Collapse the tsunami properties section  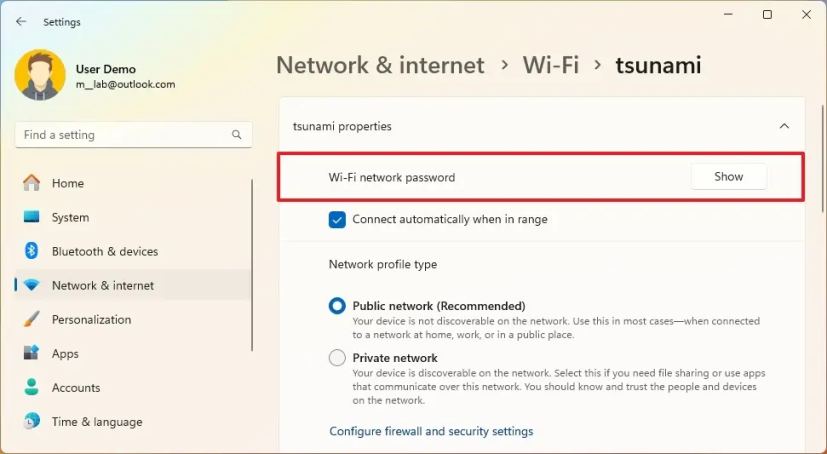click(x=784, y=127)
